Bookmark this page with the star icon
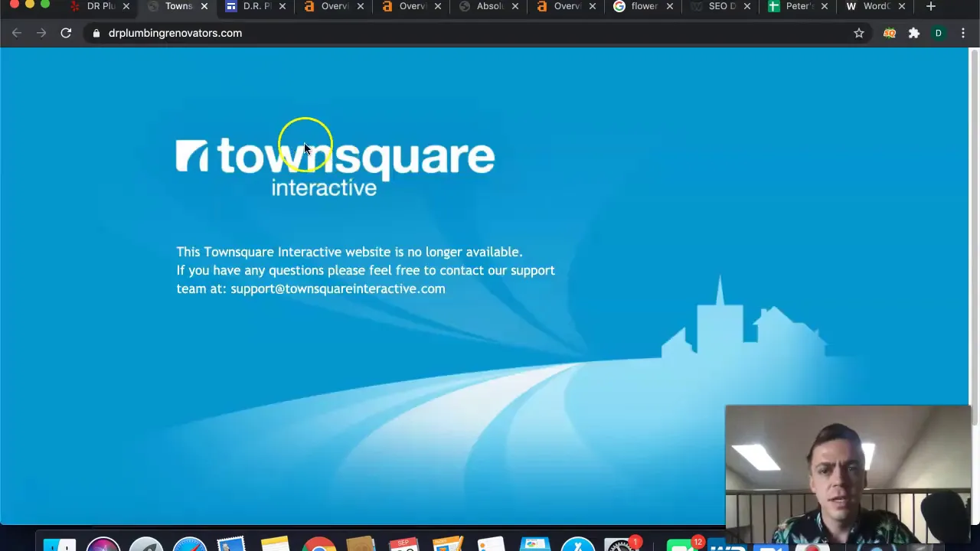The height and width of the screenshot is (551, 980). [x=859, y=33]
